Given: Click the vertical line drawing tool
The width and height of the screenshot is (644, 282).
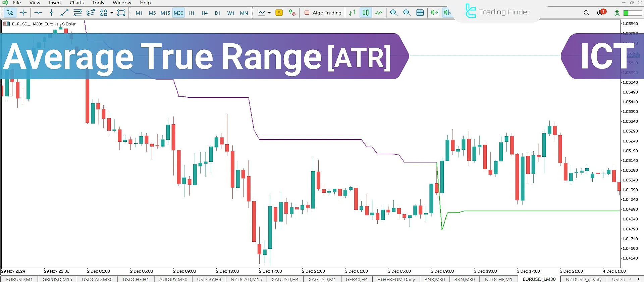Looking at the screenshot, I should 51,13.
